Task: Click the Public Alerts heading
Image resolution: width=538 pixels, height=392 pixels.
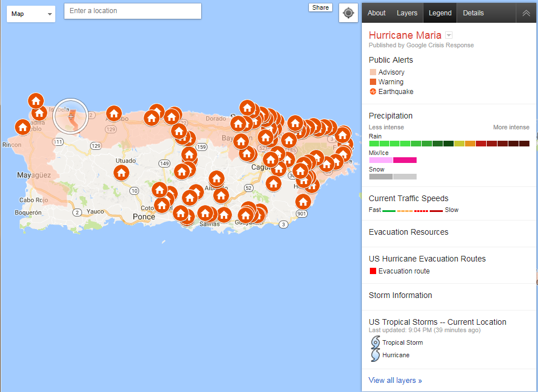Action: (391, 60)
